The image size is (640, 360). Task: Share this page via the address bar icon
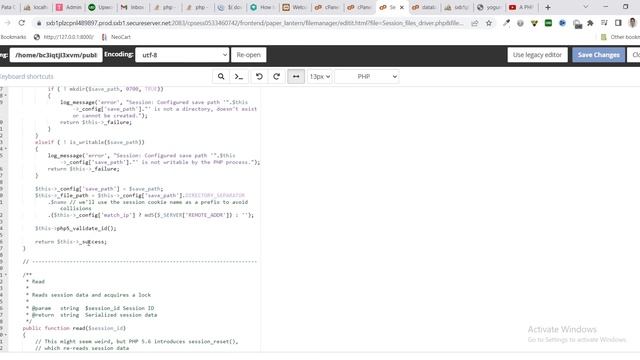(x=475, y=23)
